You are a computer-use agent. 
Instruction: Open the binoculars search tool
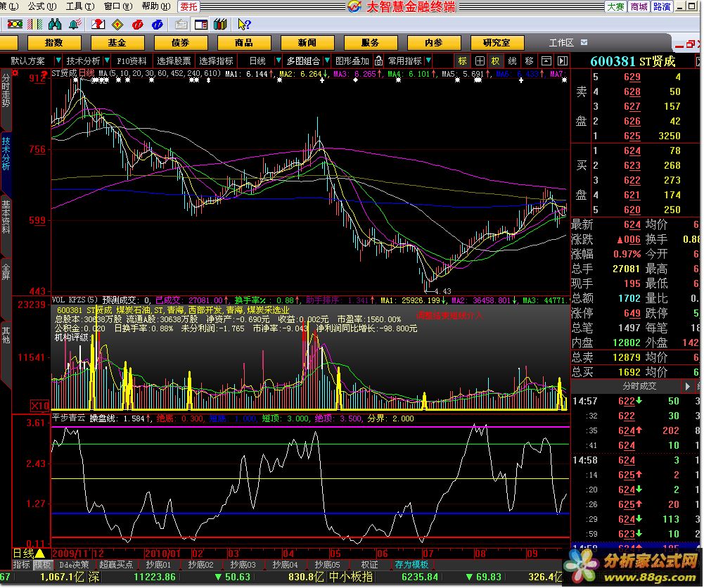click(55, 24)
